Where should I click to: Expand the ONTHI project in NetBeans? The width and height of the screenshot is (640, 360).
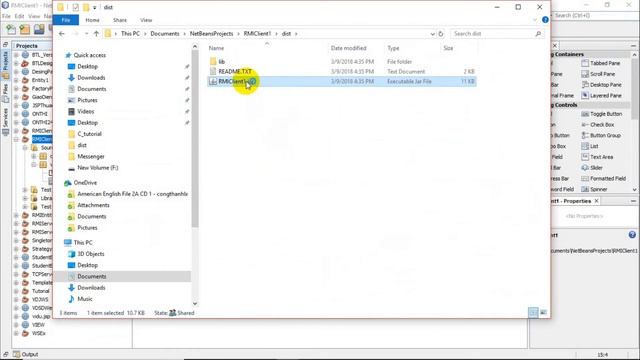click(x=16, y=114)
